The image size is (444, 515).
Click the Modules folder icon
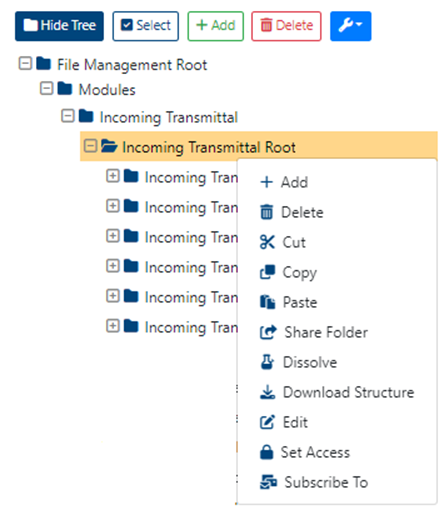(x=65, y=89)
